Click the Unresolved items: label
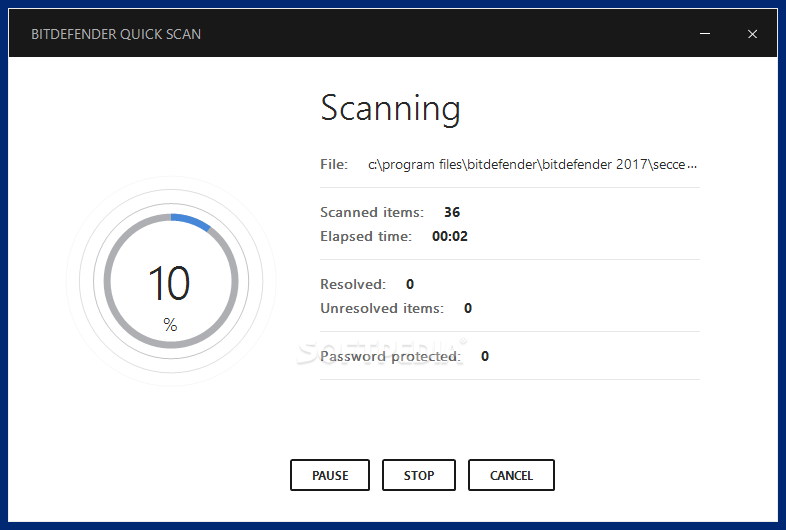Viewport: 786px width, 530px height. [x=382, y=308]
